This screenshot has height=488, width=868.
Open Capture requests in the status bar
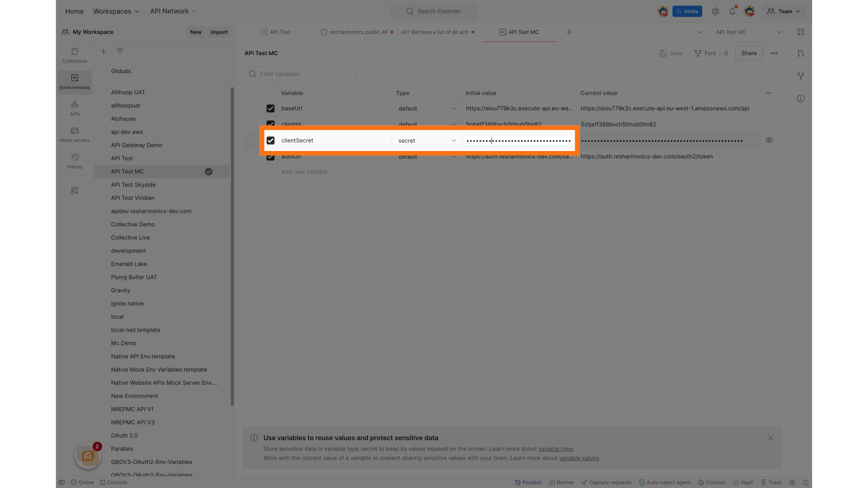pos(606,483)
